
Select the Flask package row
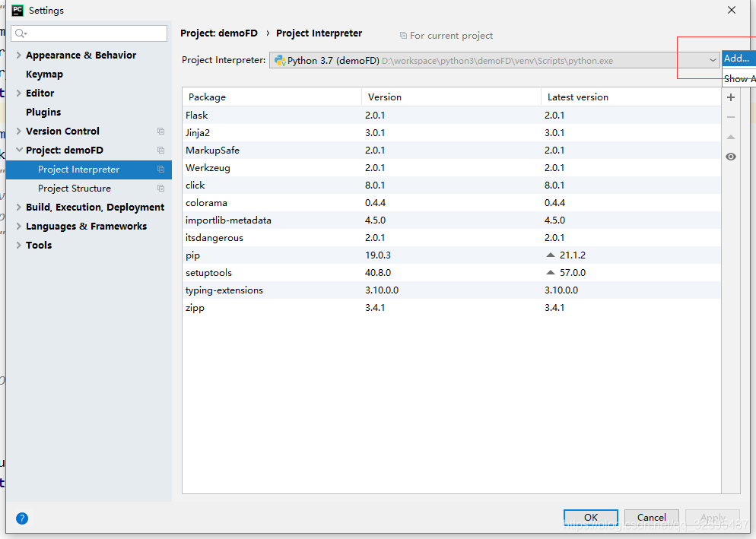[x=452, y=116]
